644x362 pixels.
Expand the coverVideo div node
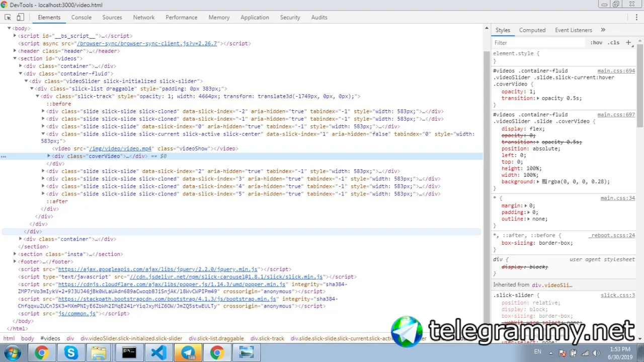(49, 156)
